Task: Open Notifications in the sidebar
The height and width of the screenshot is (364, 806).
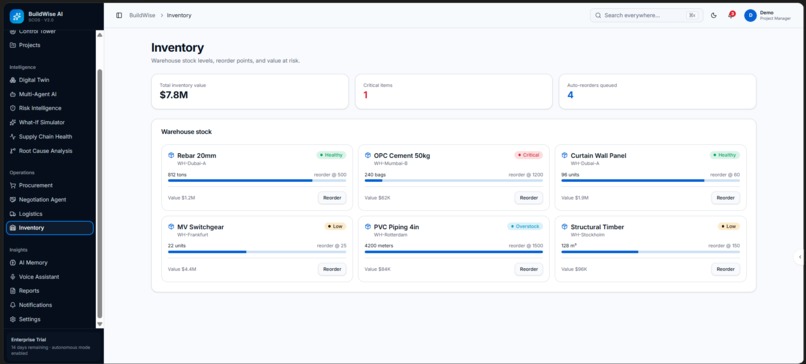Action: 50,305
